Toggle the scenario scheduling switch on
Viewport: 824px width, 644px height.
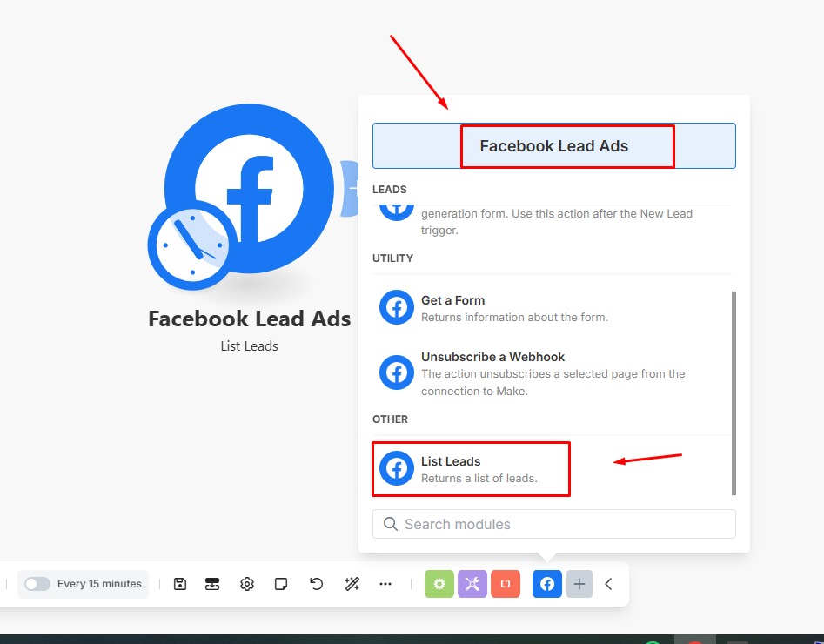click(37, 584)
